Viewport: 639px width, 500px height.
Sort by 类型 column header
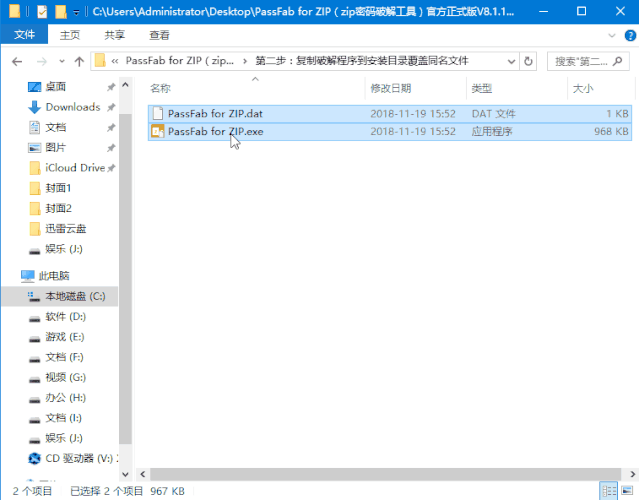482,88
